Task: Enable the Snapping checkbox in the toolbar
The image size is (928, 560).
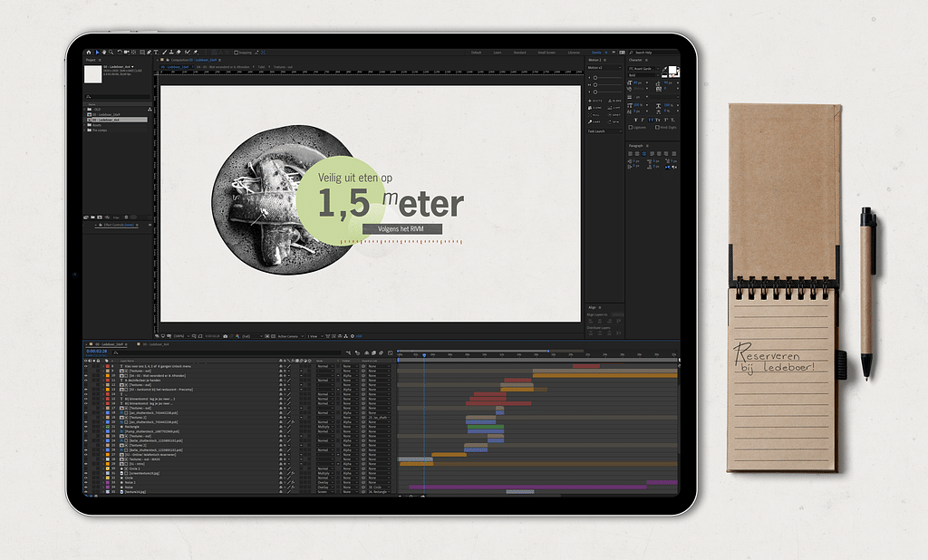Action: (x=236, y=50)
